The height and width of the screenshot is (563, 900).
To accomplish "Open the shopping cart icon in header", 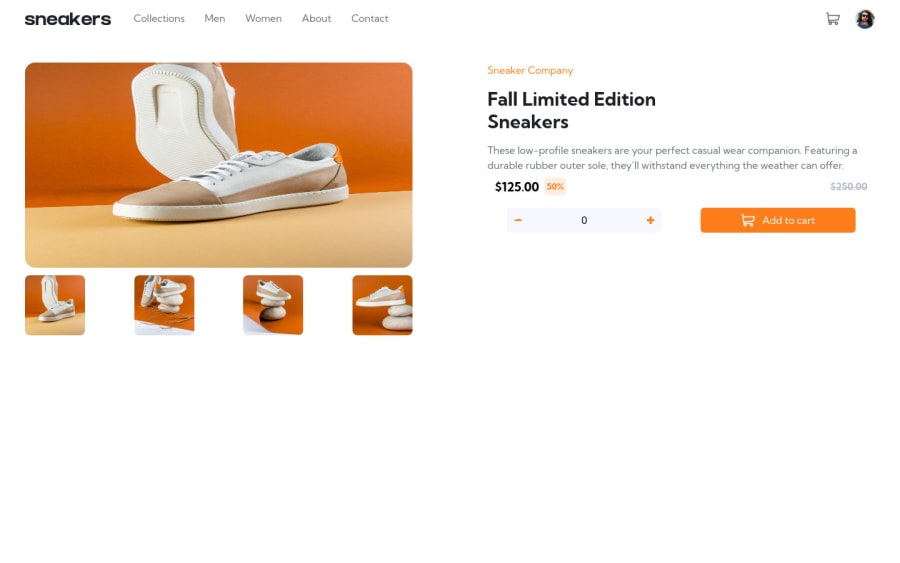I will 832,19.
